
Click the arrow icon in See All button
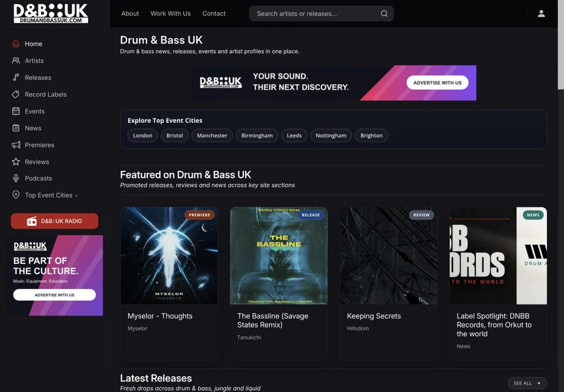pyautogui.click(x=539, y=383)
